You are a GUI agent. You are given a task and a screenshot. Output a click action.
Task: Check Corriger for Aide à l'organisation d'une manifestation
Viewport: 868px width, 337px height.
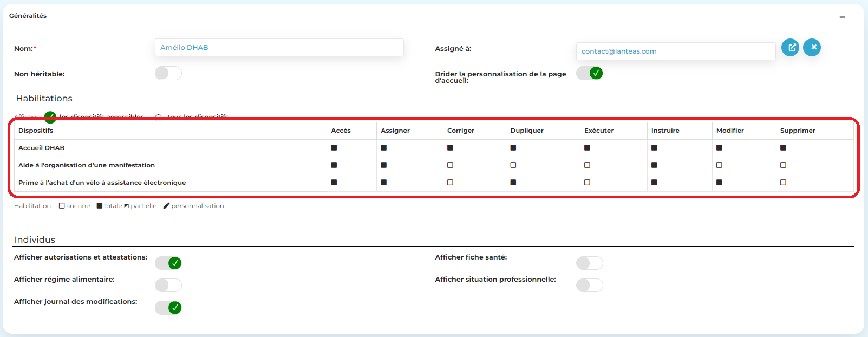tap(450, 165)
